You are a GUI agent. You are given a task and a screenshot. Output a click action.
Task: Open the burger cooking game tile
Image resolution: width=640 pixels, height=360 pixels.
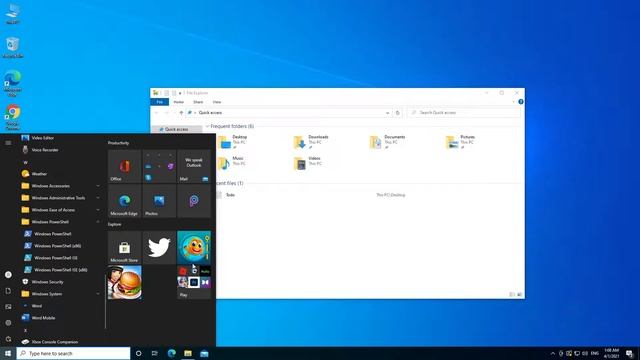pyautogui.click(x=124, y=282)
